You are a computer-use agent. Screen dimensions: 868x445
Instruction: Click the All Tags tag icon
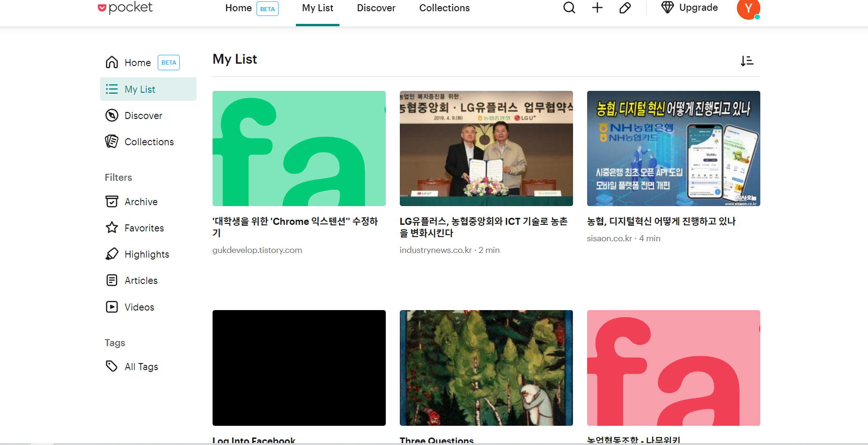coord(112,366)
